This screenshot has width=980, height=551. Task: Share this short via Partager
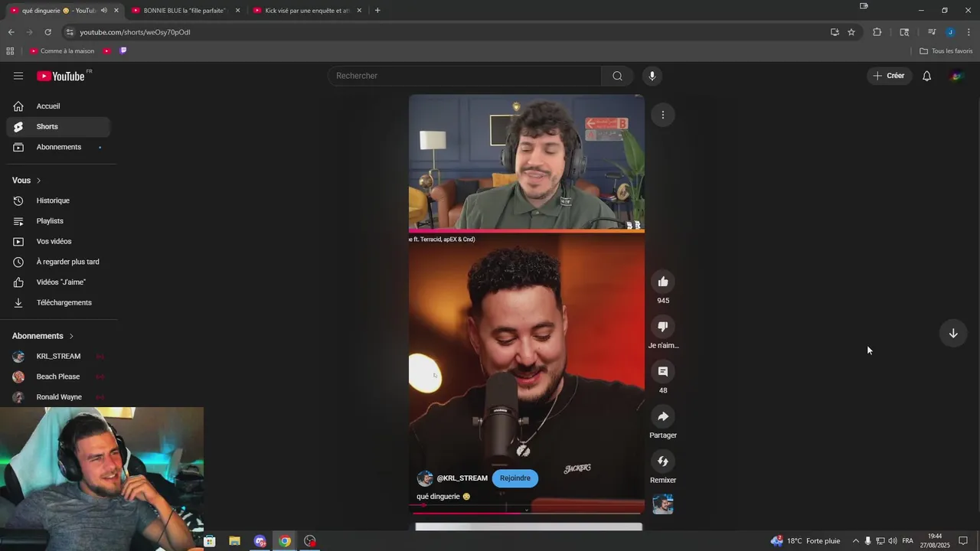[x=663, y=416]
